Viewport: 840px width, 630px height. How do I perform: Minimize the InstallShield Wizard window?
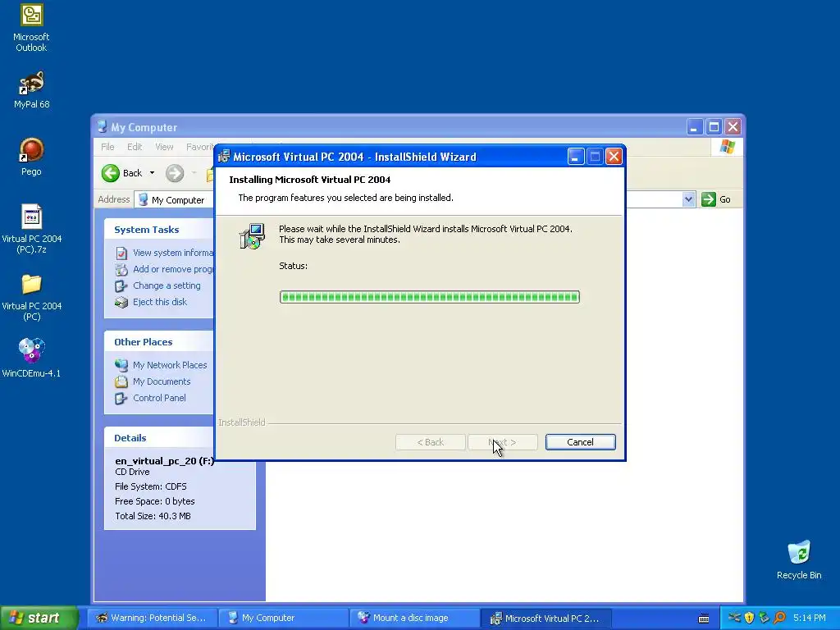pyautogui.click(x=575, y=157)
